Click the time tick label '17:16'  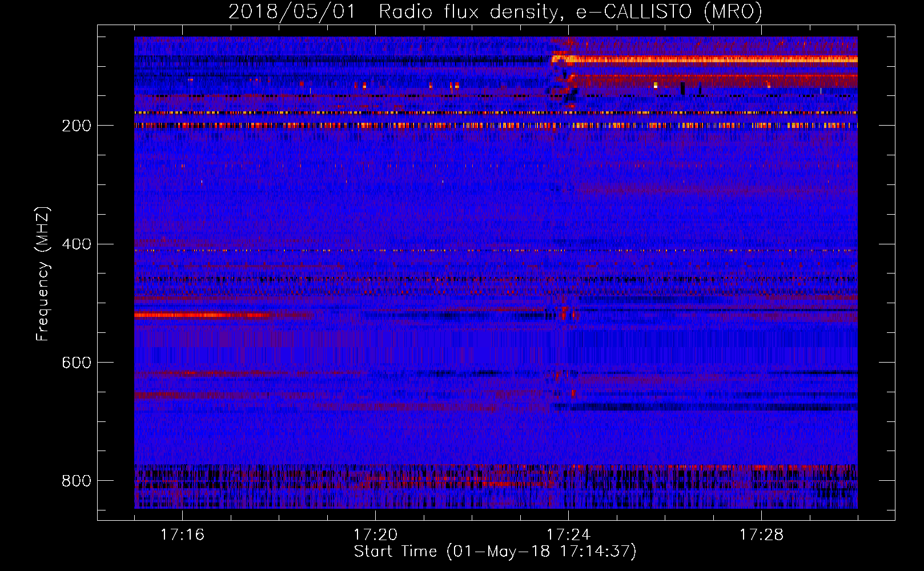click(x=182, y=535)
